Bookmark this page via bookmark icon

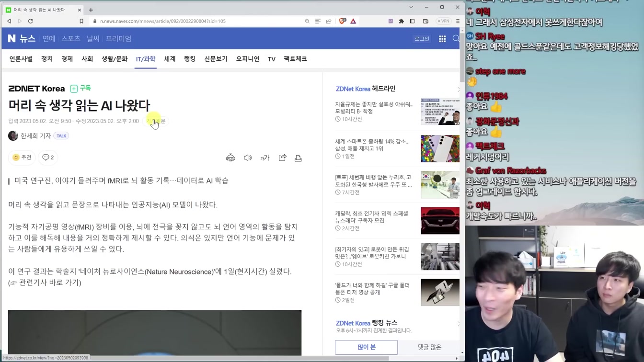[81, 21]
